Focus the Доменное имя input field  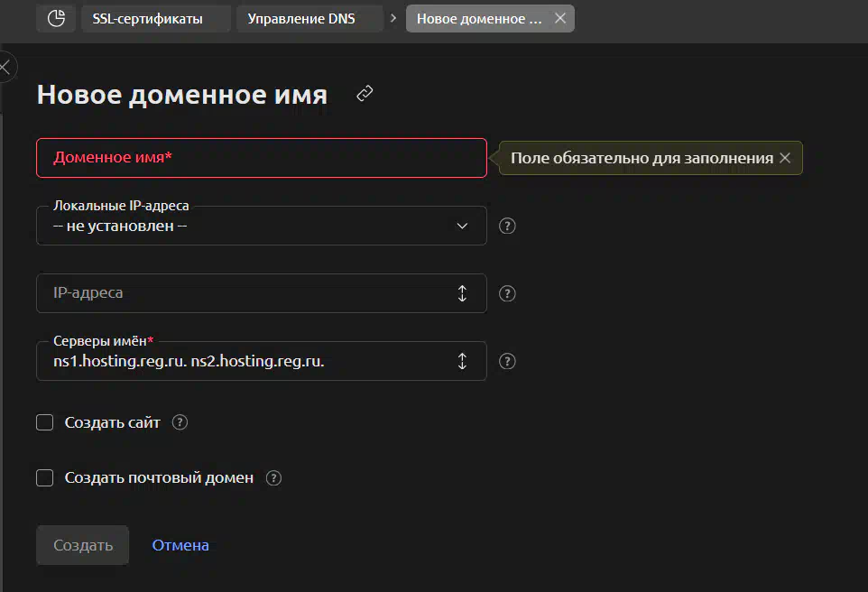coord(262,158)
